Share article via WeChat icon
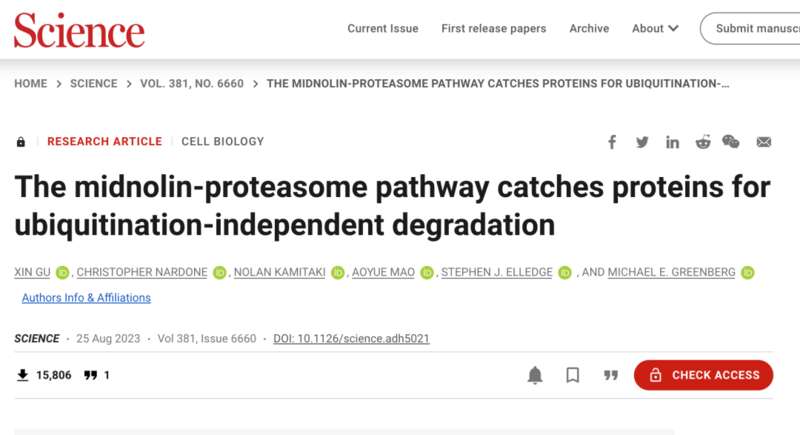Viewport: 800px width, 435px height. [731, 141]
